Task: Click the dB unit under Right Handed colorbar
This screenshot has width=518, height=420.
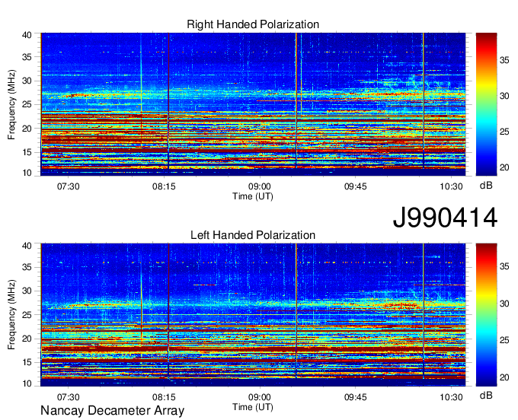Action: pyautogui.click(x=486, y=186)
